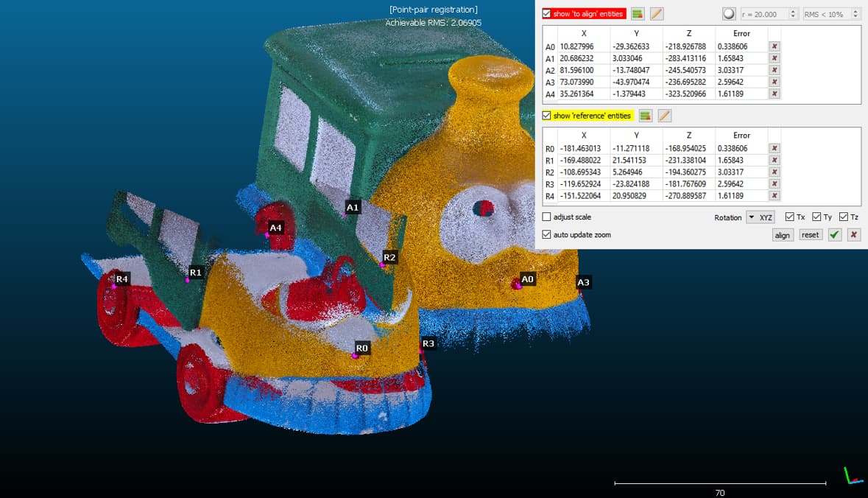Click the r = 20.000 radius field
868x498 pixels.
click(769, 15)
